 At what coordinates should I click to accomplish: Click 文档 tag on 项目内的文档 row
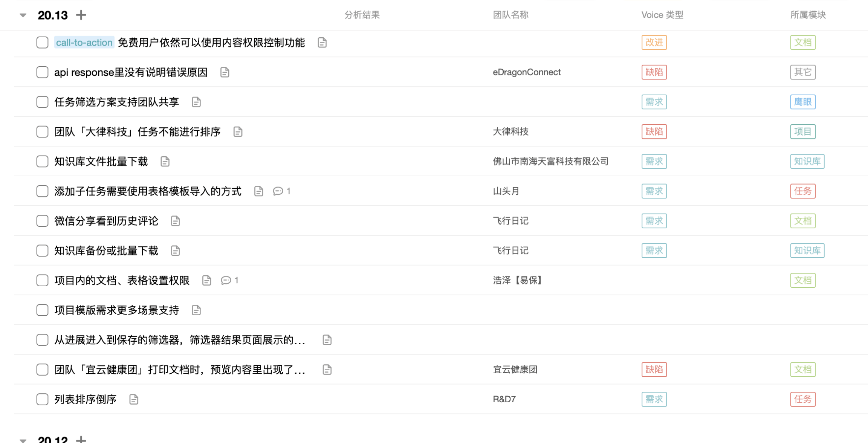coord(803,281)
